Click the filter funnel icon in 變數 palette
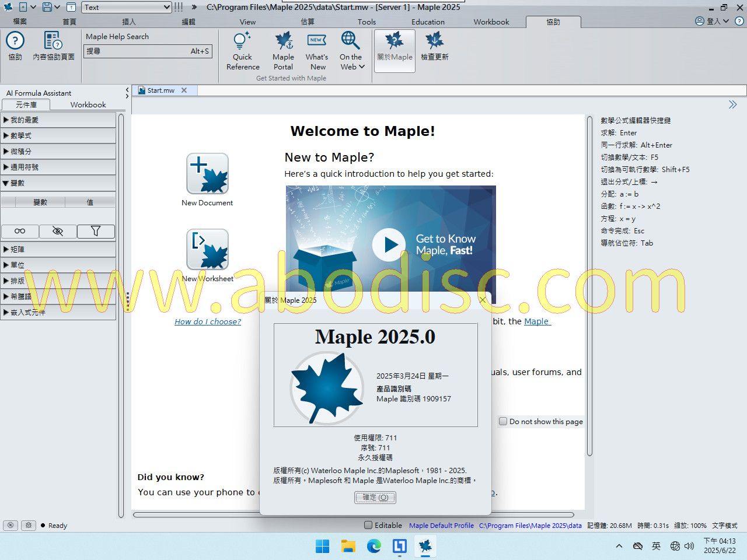The image size is (747, 560). coord(96,231)
